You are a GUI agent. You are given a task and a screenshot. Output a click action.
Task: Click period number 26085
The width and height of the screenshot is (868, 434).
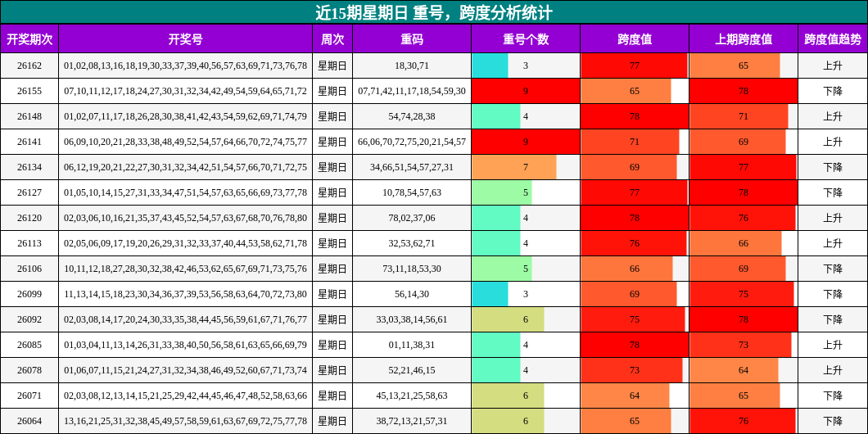29,346
